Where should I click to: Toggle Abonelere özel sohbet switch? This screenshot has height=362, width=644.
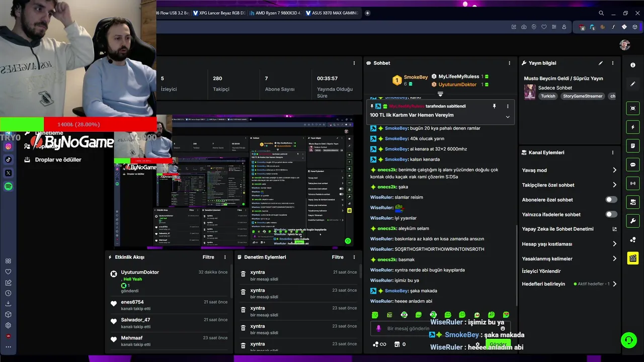(x=611, y=200)
